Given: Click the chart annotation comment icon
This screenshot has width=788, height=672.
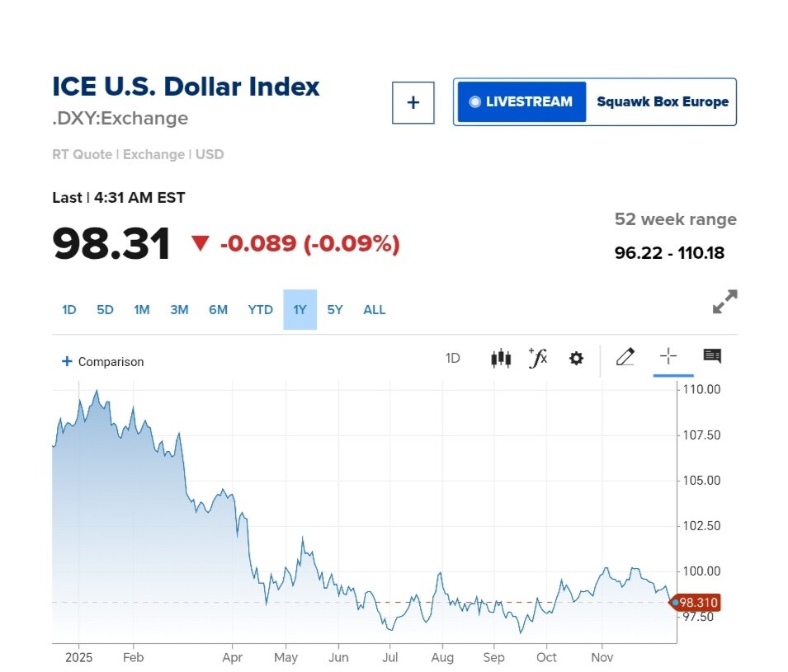Looking at the screenshot, I should click(x=712, y=356).
